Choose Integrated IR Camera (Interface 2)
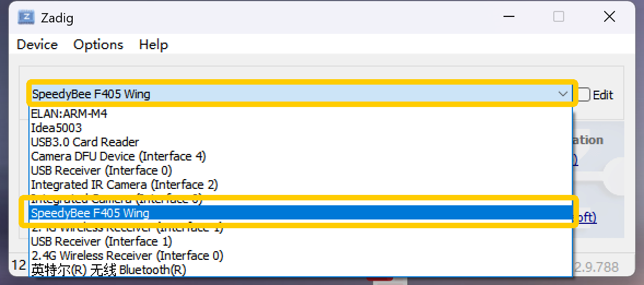The width and height of the screenshot is (644, 285). [x=300, y=185]
